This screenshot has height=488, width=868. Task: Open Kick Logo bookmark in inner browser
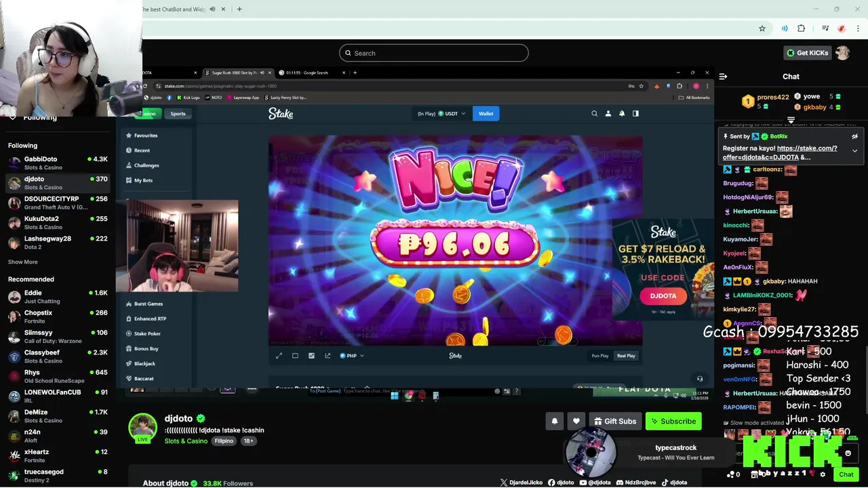pos(189,98)
